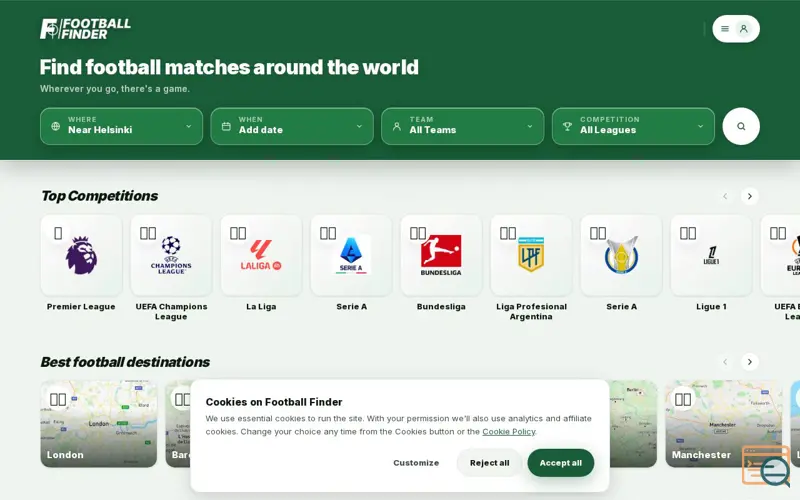800x500 pixels.
Task: Open the Brazilian Serie A trophy logo card
Action: click(621, 255)
